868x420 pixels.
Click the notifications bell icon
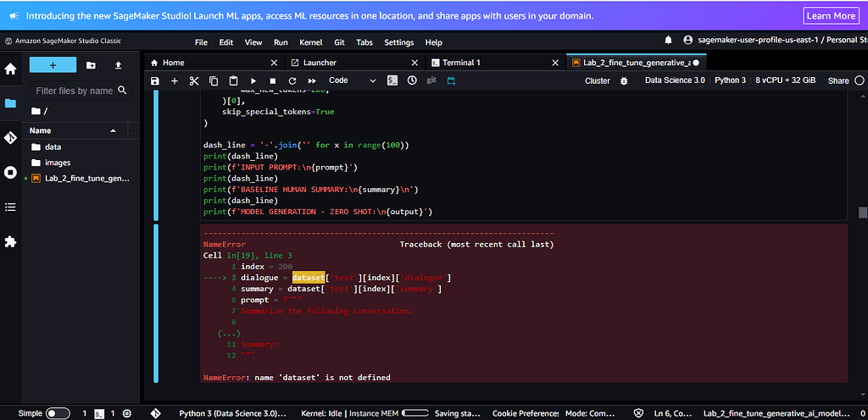668,41
